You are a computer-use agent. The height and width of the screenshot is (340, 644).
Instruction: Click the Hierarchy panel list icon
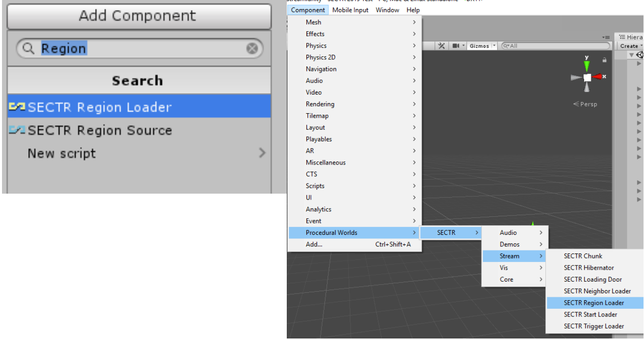click(x=621, y=37)
